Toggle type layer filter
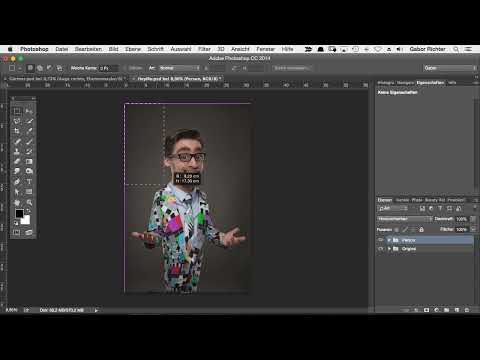480x360 pixels. pos(440,209)
